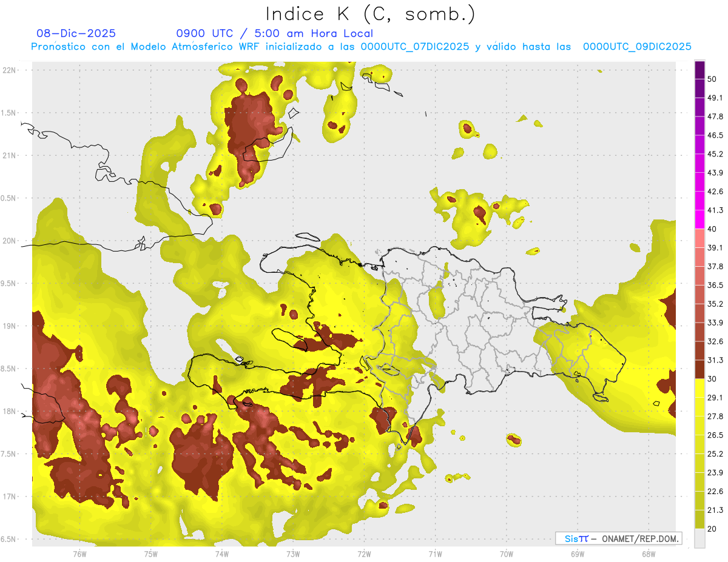
Task: Click legend value "22.6"
Action: [715, 492]
